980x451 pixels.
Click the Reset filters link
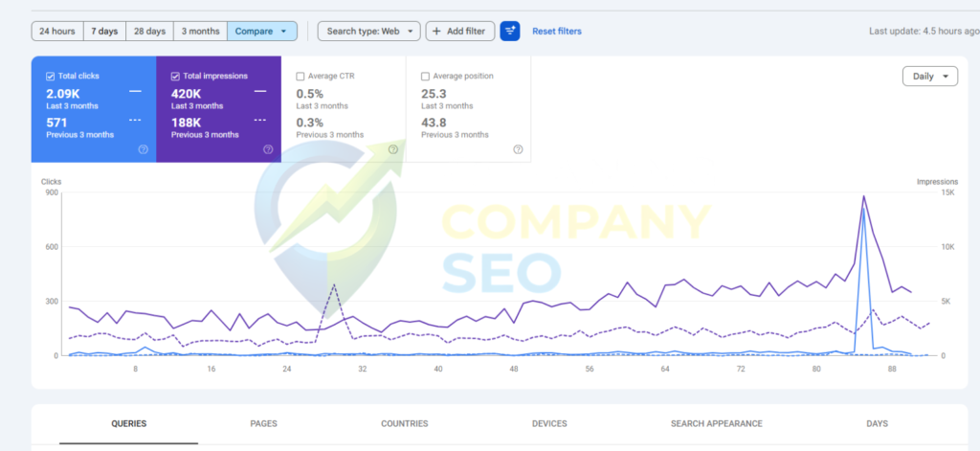click(x=556, y=32)
